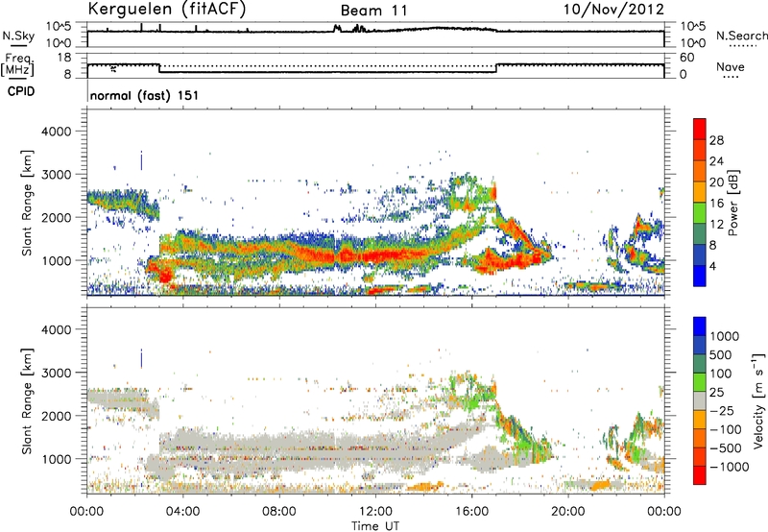This screenshot has width=768, height=532.
Task: Select the "N.Search" legend label
Action: [x=741, y=36]
